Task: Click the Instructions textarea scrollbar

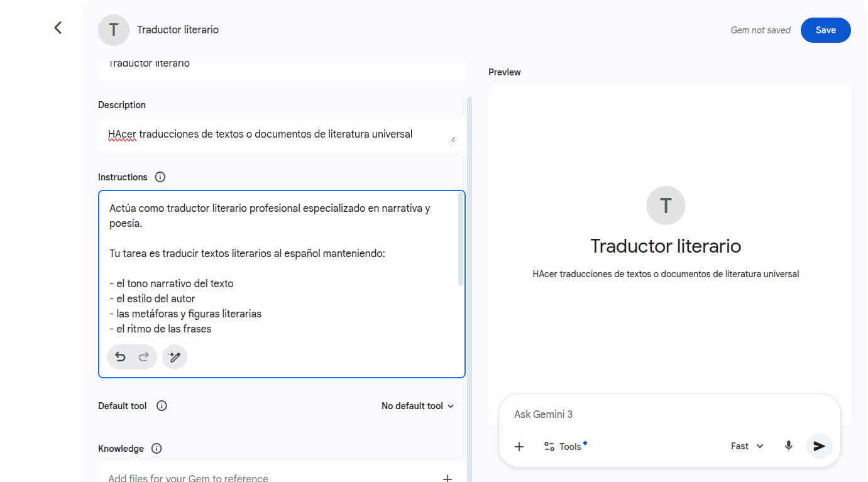Action: 461,240
